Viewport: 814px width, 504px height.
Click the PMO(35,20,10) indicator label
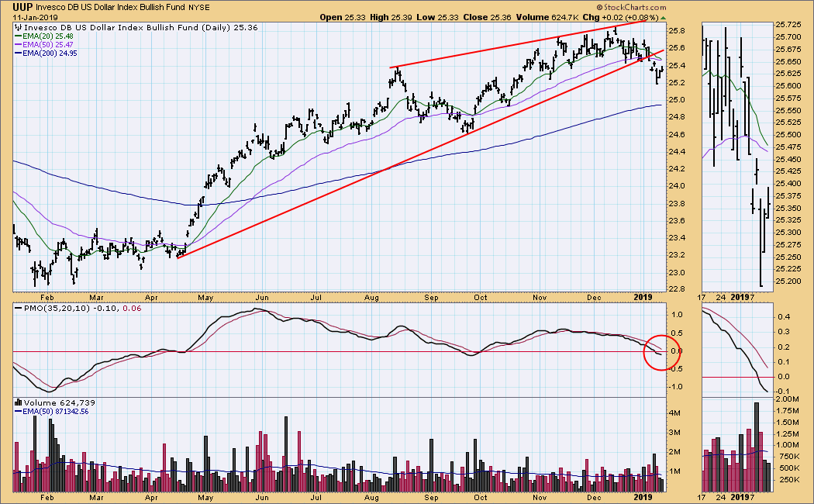57,309
